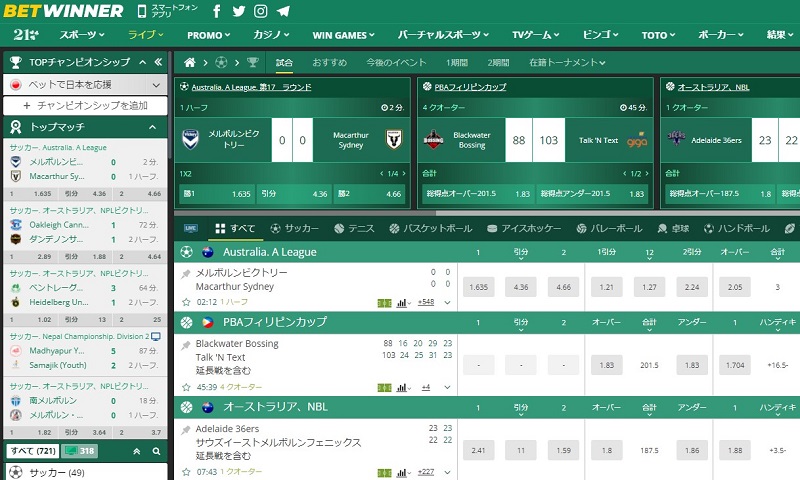800x480 pixels.
Task: Open PBAフィリピンカップ featured card link
Action: click(x=470, y=87)
